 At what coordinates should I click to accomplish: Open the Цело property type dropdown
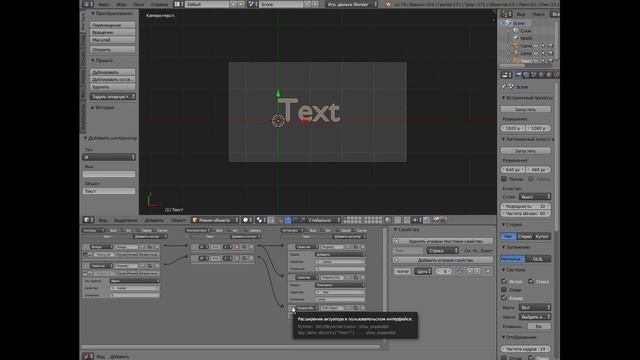pyautogui.click(x=423, y=271)
